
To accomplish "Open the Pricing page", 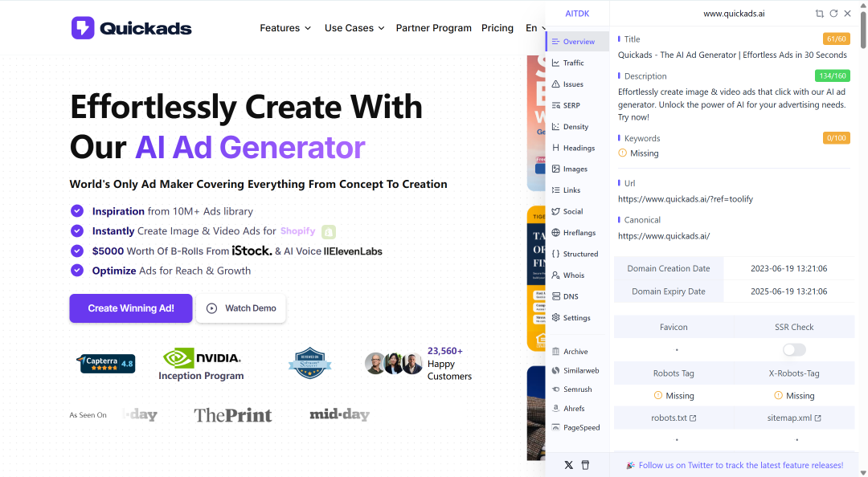I will click(497, 27).
